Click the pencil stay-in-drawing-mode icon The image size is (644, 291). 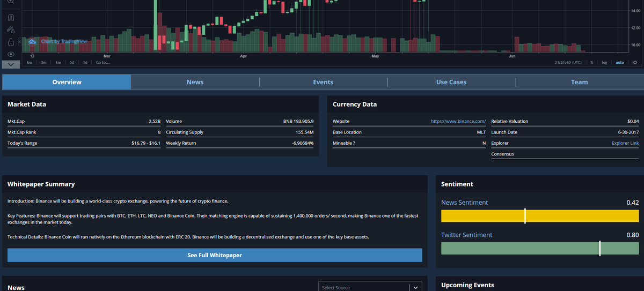click(11, 29)
